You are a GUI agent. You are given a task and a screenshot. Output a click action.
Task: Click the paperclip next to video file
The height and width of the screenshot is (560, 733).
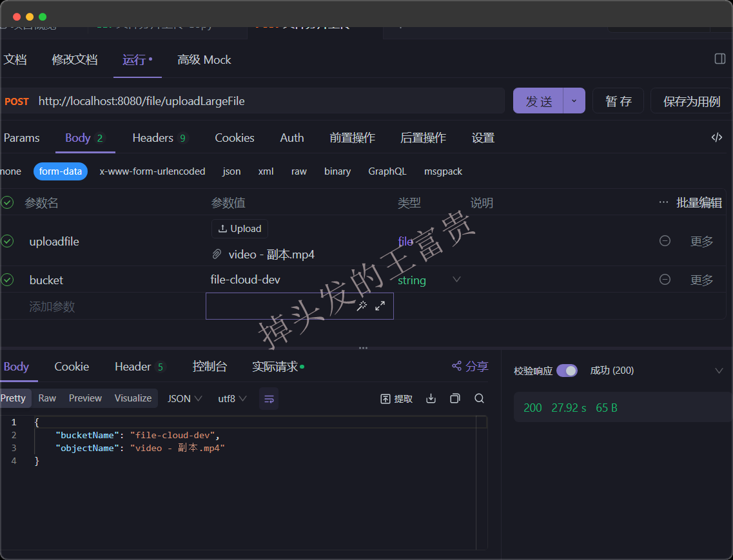coord(217,255)
